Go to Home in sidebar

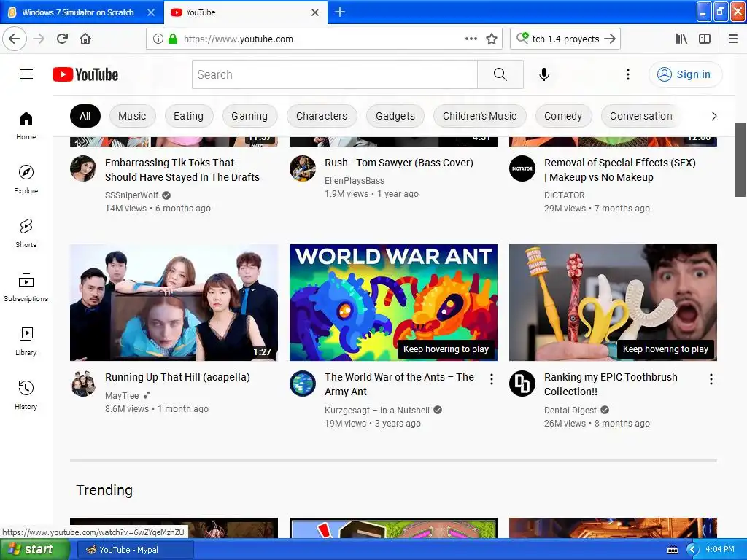26,125
